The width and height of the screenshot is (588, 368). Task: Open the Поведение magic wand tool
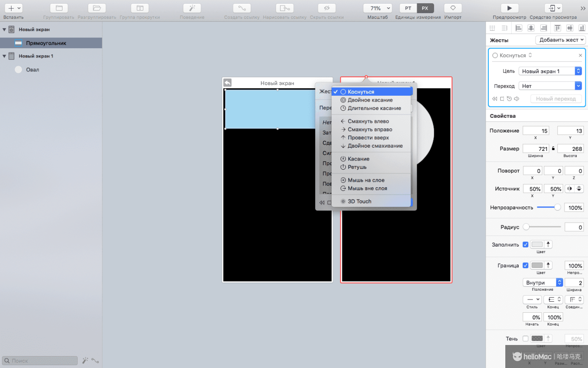tap(192, 8)
